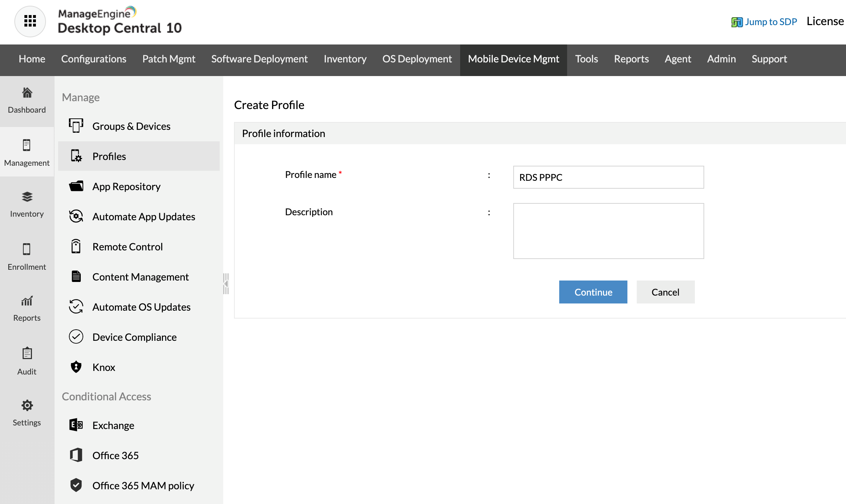Open the Enrollment phone icon
This screenshot has width=846, height=504.
pyautogui.click(x=27, y=249)
